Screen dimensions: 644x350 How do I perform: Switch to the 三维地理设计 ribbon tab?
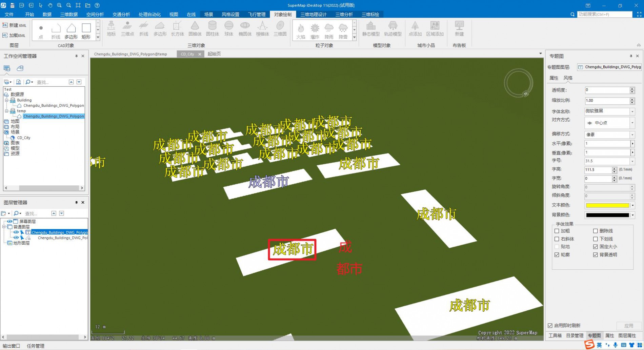tap(313, 14)
